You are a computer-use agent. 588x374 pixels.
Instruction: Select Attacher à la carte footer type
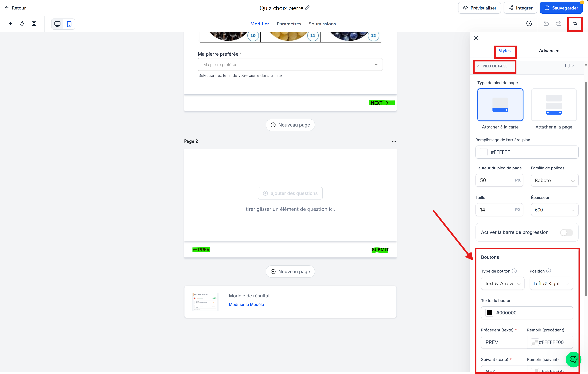coord(500,105)
